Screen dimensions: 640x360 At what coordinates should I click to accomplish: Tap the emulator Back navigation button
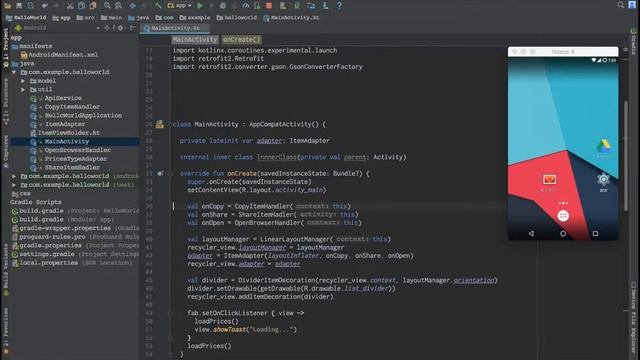coord(531,233)
